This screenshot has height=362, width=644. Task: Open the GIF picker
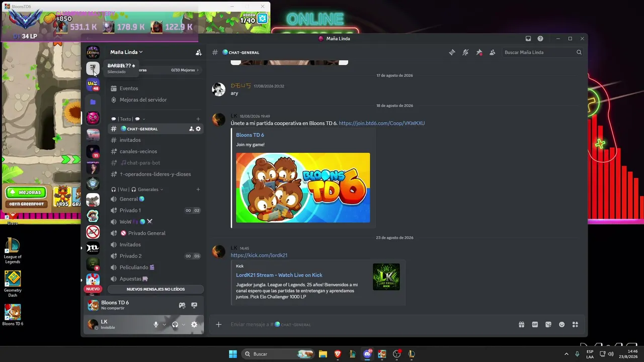(535, 325)
